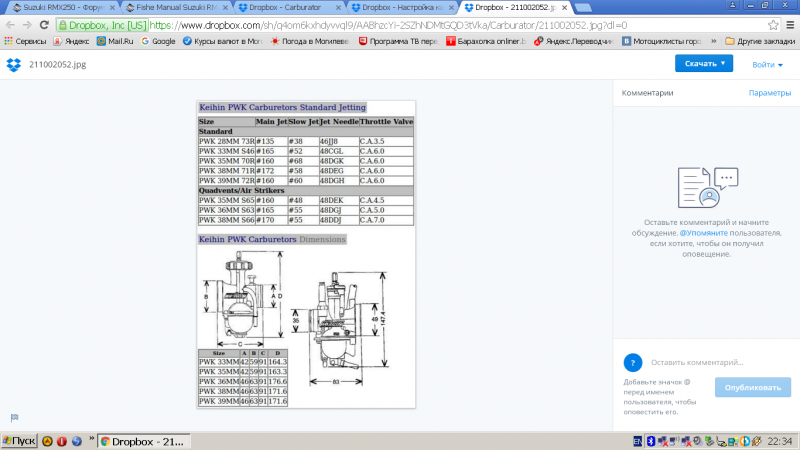The height and width of the screenshot is (450, 800).
Task: Click the browser back arrow
Action: pos(10,25)
